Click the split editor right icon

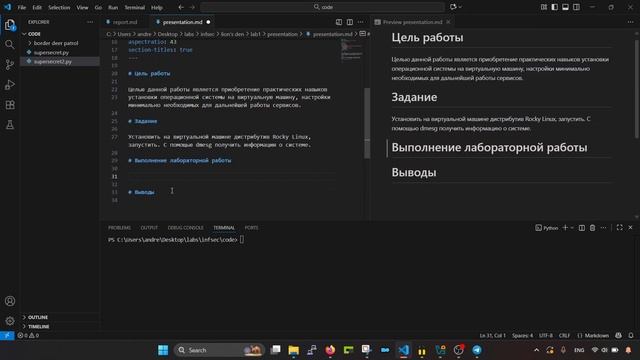point(350,22)
